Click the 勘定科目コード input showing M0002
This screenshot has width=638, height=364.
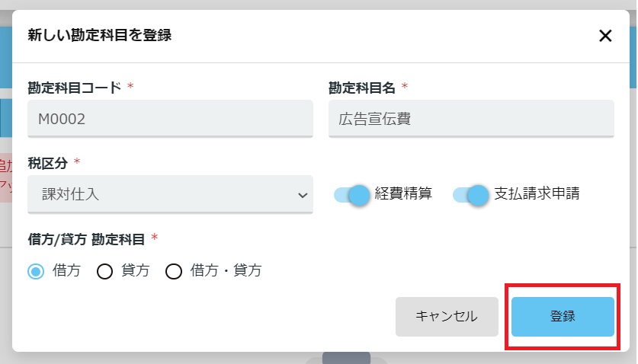[170, 119]
